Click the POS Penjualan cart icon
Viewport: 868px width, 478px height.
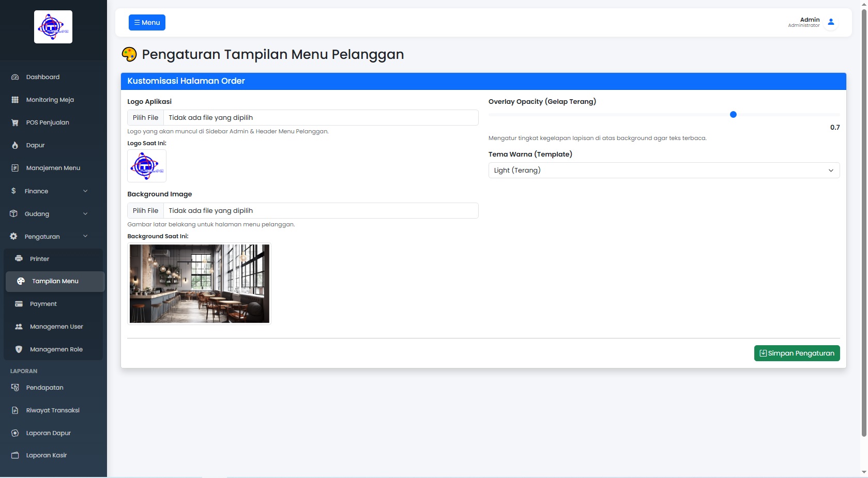15,122
